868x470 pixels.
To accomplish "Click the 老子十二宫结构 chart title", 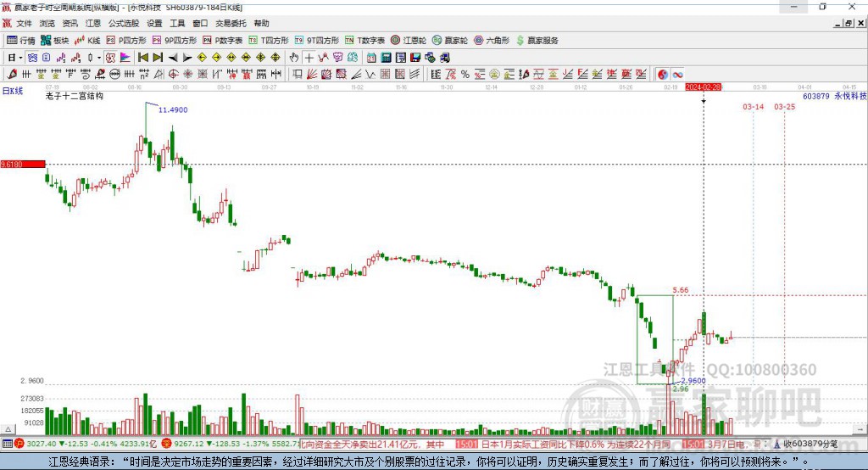I will point(75,96).
